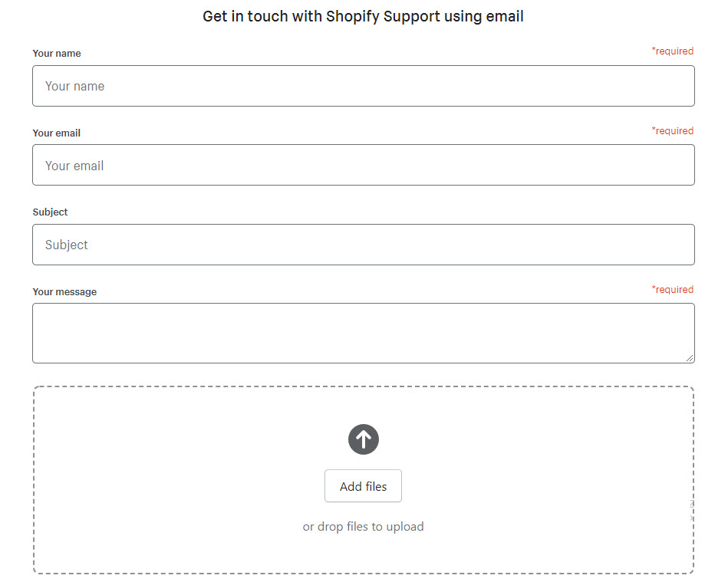
Task: Click the "or drop files to upload" text
Action: click(x=363, y=527)
